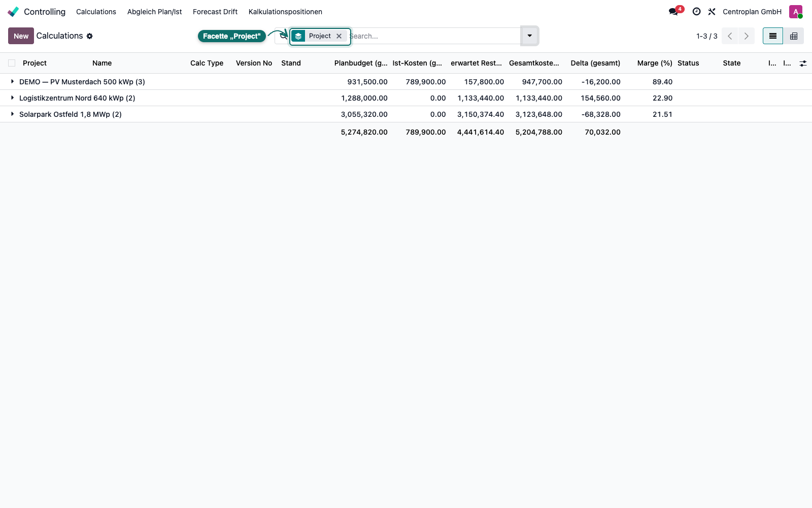Click the Controlling app title

45,12
